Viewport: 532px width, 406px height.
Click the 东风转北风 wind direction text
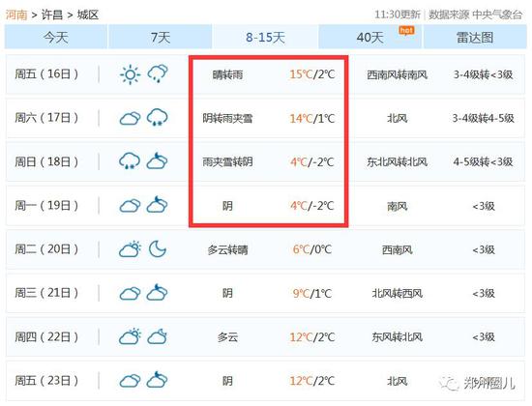[397, 336]
